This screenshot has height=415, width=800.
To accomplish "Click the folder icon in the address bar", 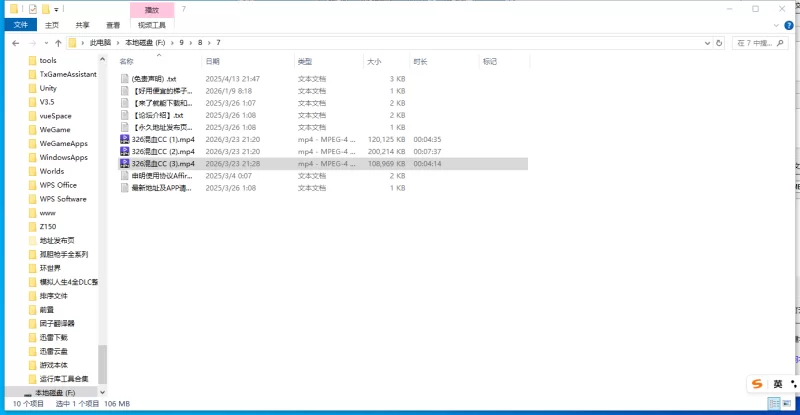I will click(72, 43).
